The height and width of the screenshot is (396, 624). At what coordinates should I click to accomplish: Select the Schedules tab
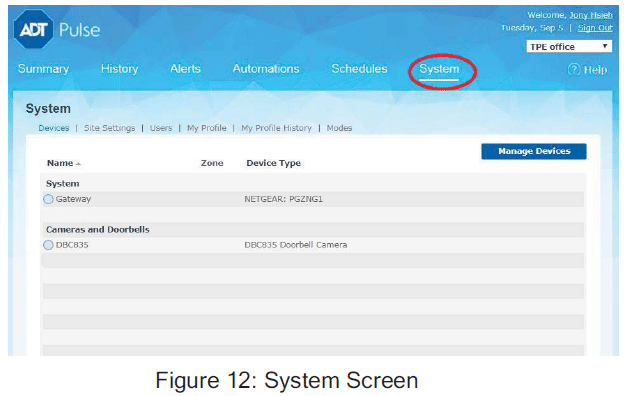[x=359, y=69]
